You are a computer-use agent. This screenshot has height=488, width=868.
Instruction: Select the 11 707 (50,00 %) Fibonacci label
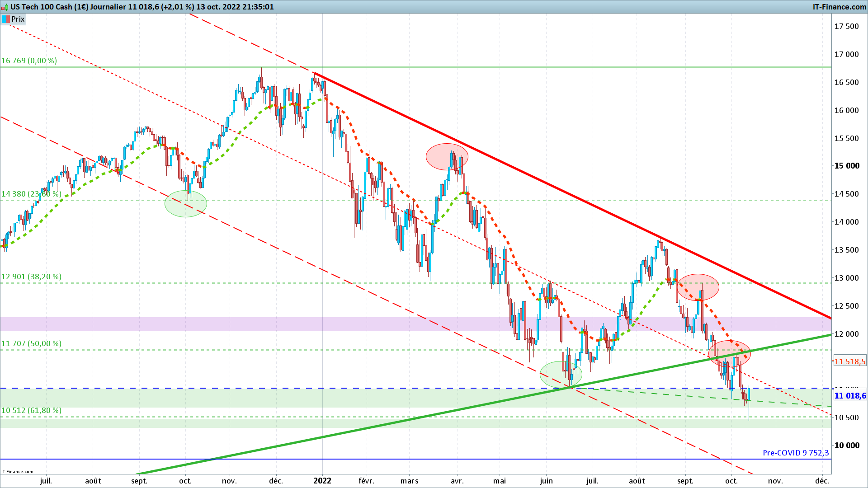tap(31, 343)
